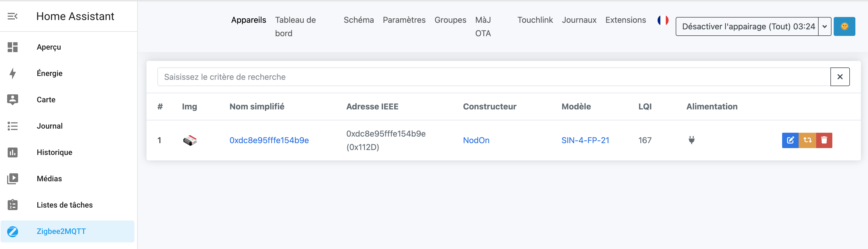Open the Journal list icon
This screenshot has width=868, height=249.
pyautogui.click(x=12, y=126)
